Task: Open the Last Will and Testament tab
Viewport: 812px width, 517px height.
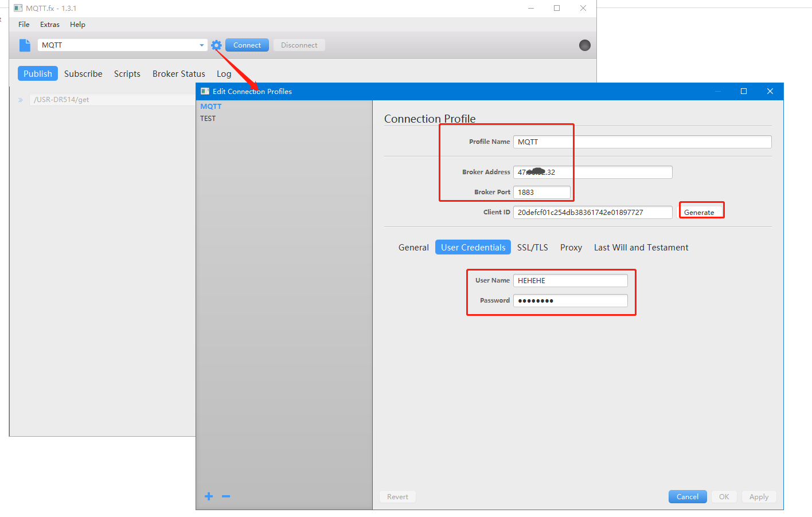Action: [x=641, y=248]
